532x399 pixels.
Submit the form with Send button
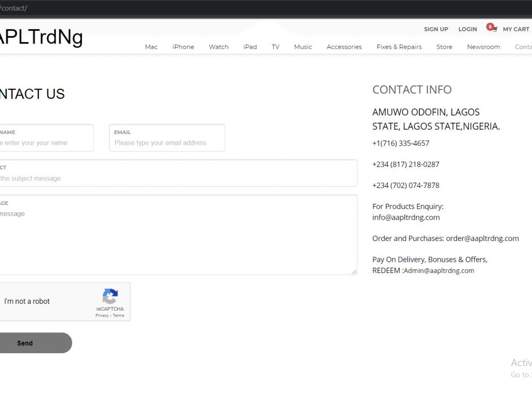[x=36, y=343]
